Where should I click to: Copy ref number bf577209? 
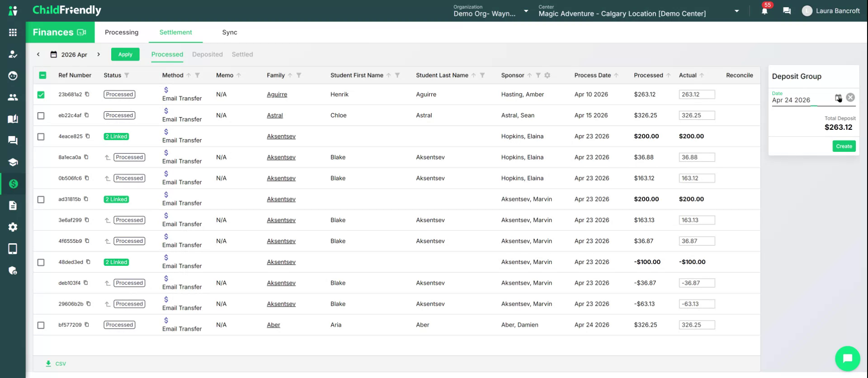87,325
